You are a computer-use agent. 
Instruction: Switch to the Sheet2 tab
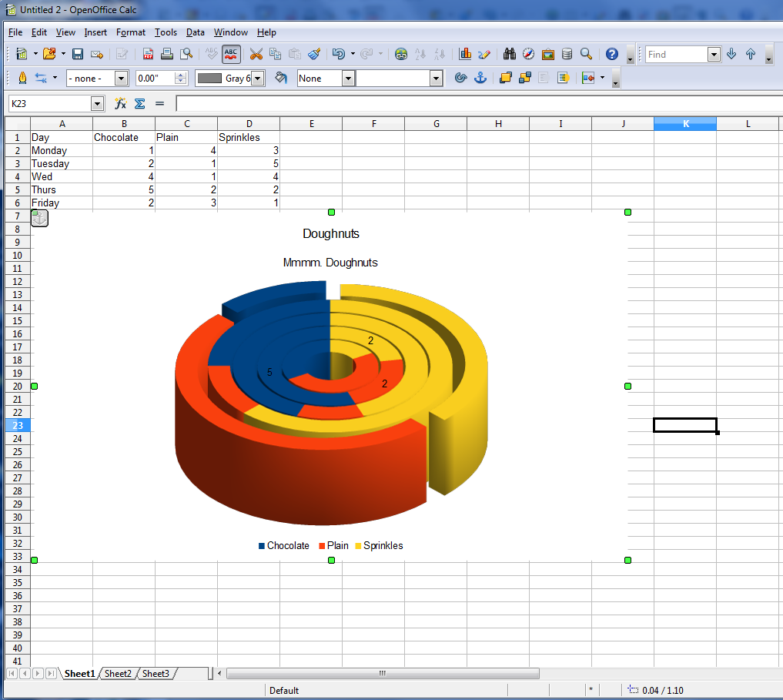[118, 674]
